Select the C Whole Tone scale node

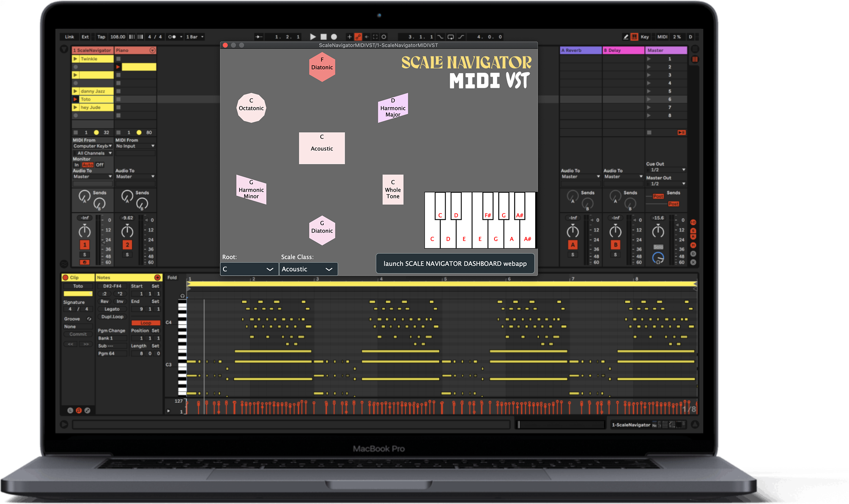[x=393, y=189]
